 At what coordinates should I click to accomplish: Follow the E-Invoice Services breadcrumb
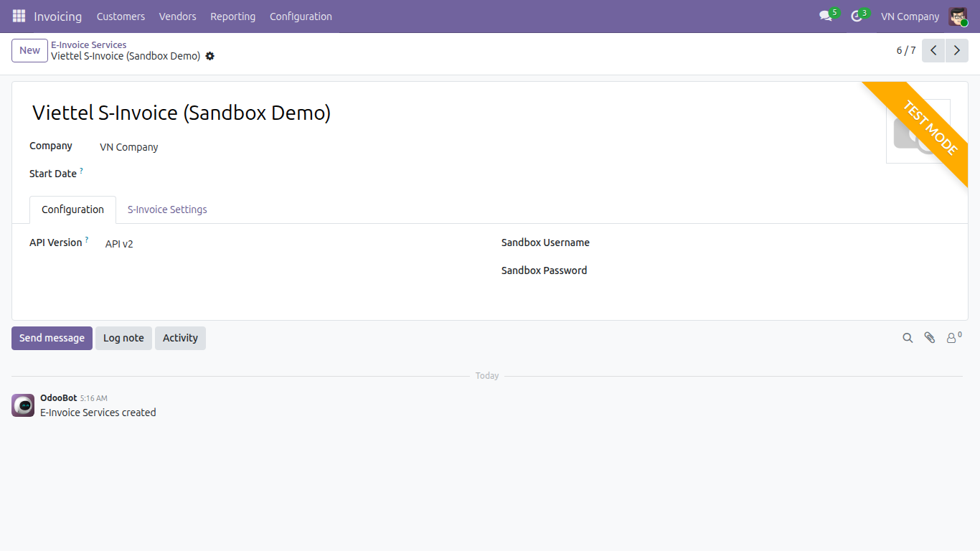88,44
